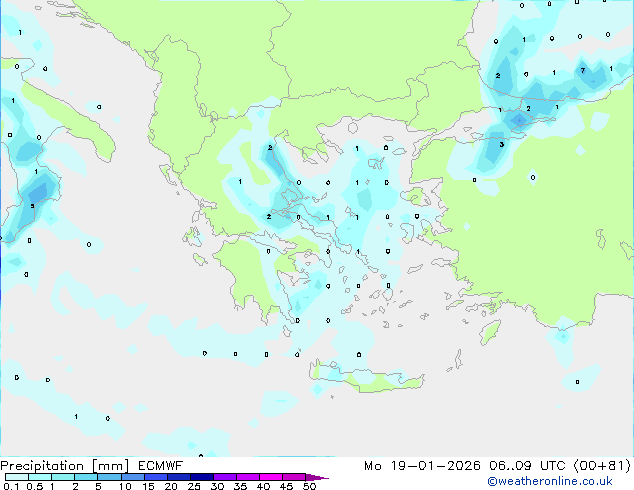Click the legend label '0.5'

click(x=35, y=486)
